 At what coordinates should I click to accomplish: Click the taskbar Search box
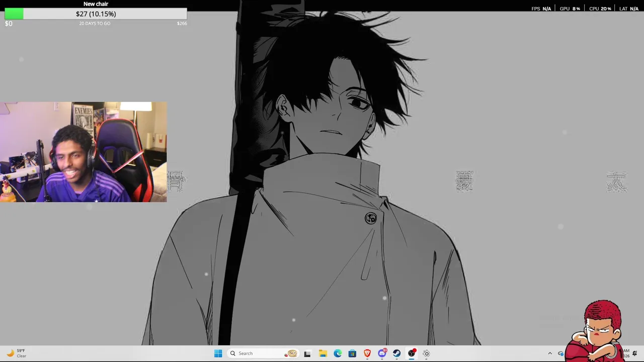264,353
